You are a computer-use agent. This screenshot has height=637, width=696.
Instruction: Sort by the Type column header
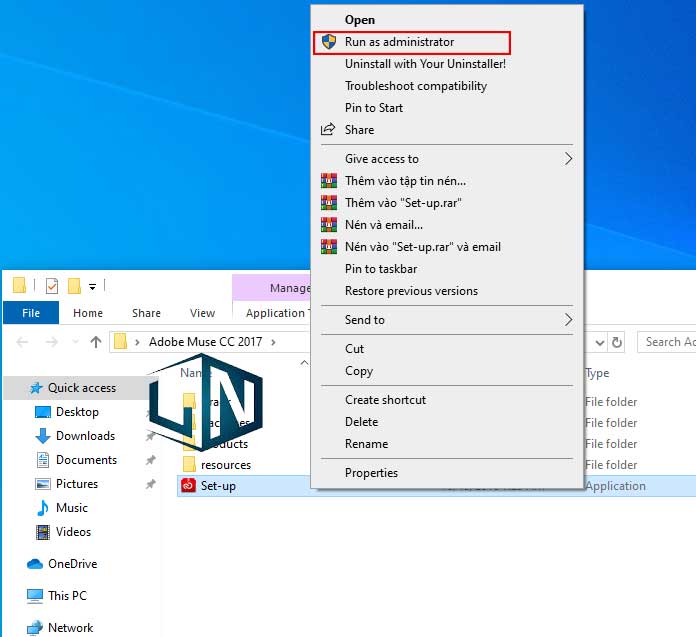coord(597,373)
